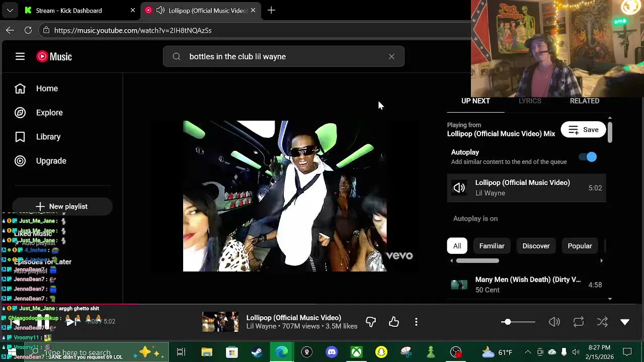Open Xbox app from taskbar
This screenshot has height=362, width=644.
pos(356,352)
